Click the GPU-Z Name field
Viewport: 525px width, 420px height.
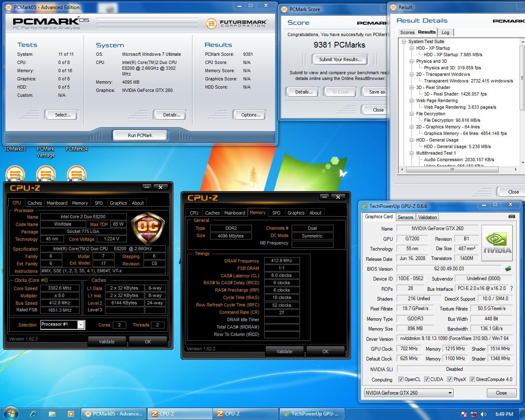[437, 228]
